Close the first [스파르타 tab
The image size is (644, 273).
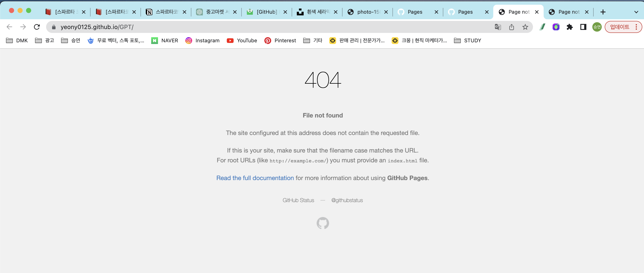(84, 12)
